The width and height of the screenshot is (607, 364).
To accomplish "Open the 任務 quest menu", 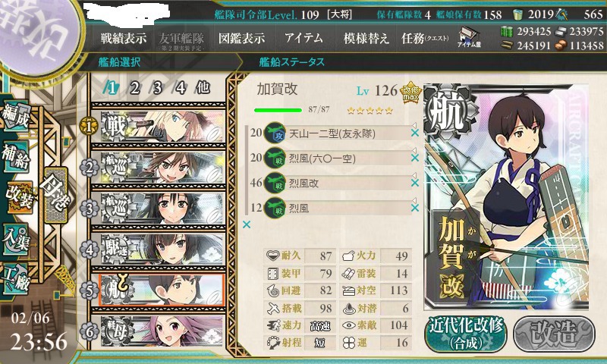I will tap(425, 38).
